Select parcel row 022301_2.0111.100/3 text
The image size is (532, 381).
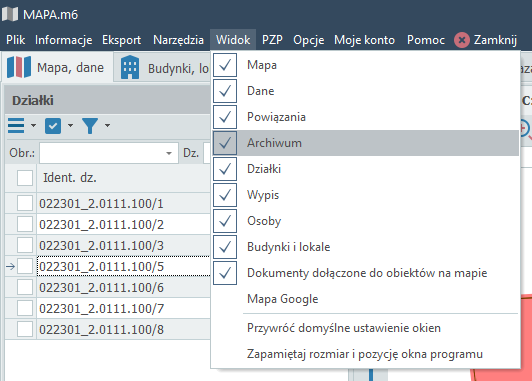click(101, 246)
